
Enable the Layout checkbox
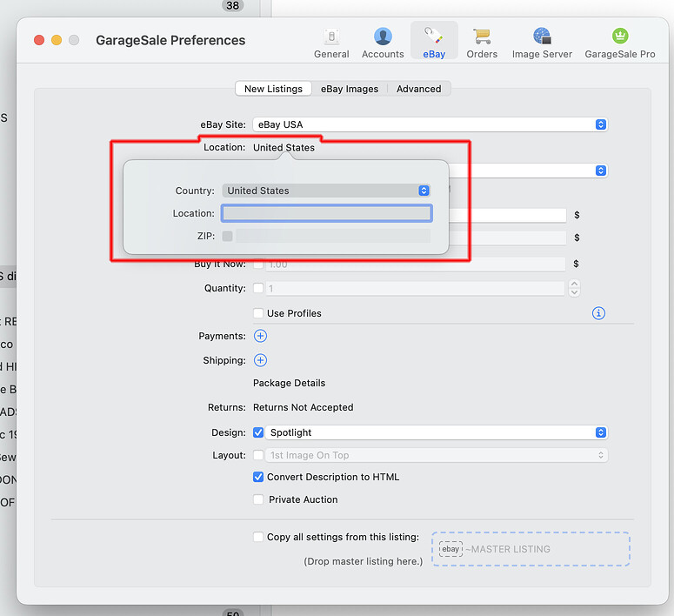258,455
